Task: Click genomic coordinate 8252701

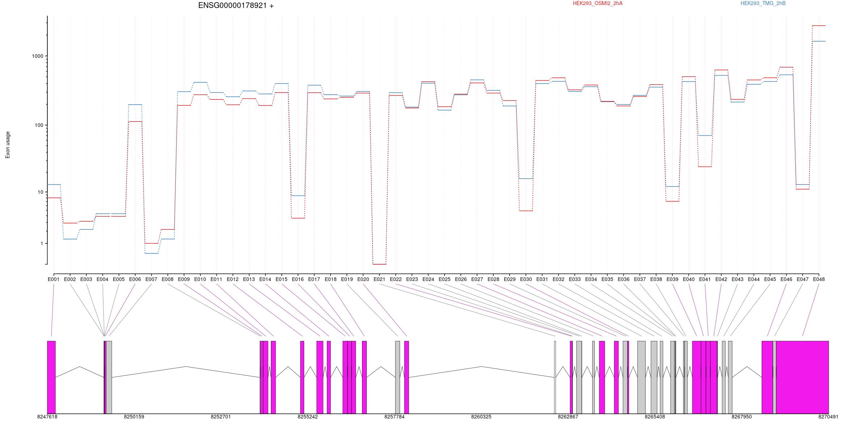Action: pos(221,417)
